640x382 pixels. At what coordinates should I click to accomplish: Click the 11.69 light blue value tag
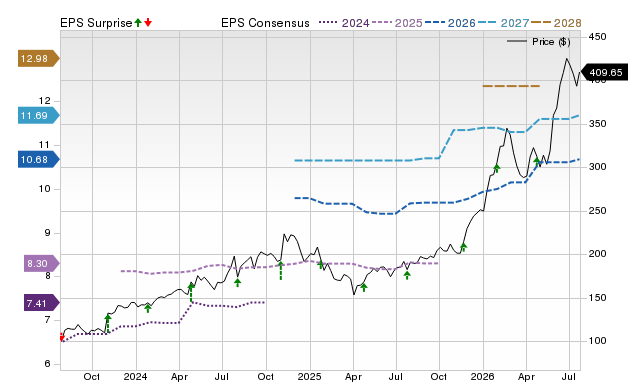pyautogui.click(x=38, y=115)
